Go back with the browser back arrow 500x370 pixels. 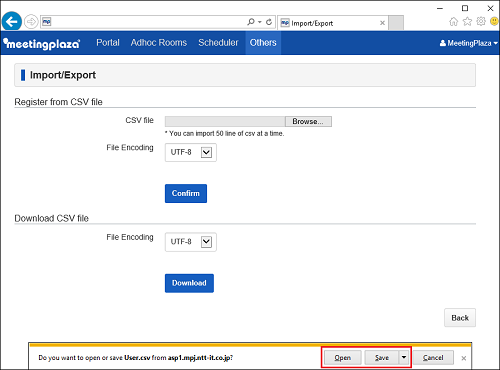pyautogui.click(x=12, y=22)
